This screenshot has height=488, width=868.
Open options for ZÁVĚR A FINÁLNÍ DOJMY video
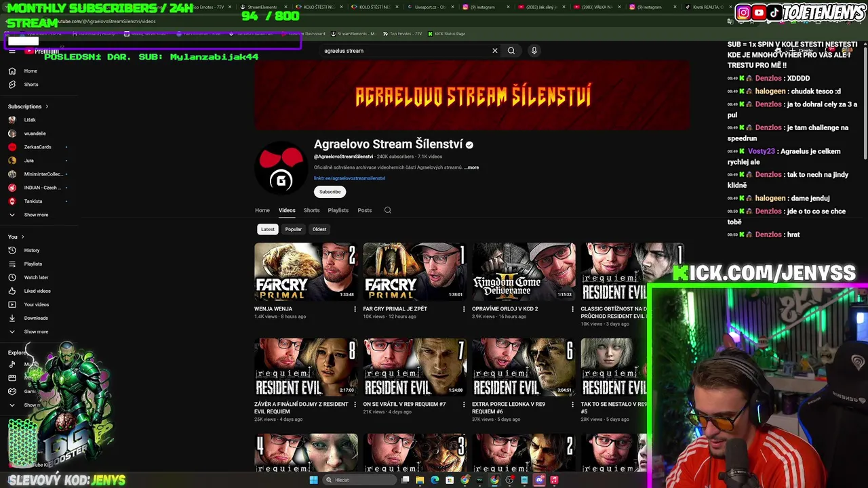click(x=355, y=405)
